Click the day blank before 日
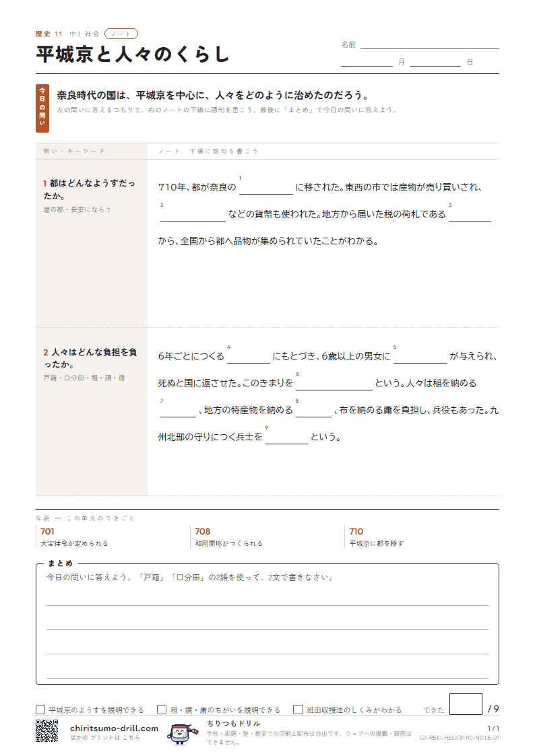 point(435,62)
